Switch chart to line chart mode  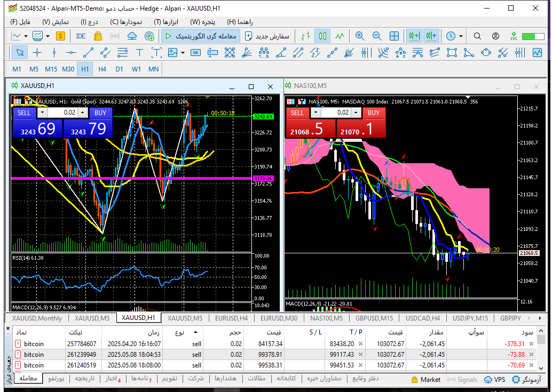tap(340, 36)
